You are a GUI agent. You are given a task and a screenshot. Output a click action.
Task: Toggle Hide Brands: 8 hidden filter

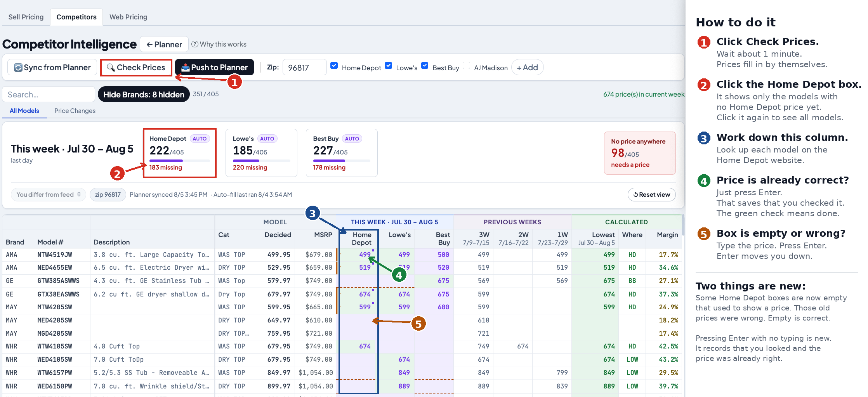point(144,94)
